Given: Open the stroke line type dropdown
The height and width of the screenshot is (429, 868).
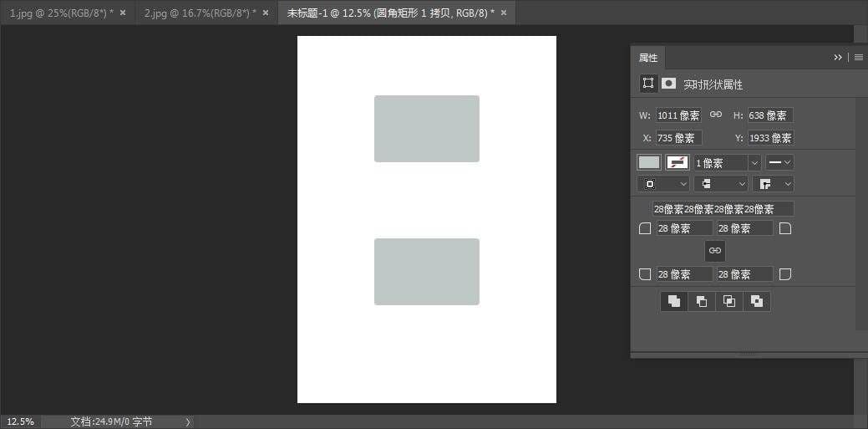Looking at the screenshot, I should (780, 162).
